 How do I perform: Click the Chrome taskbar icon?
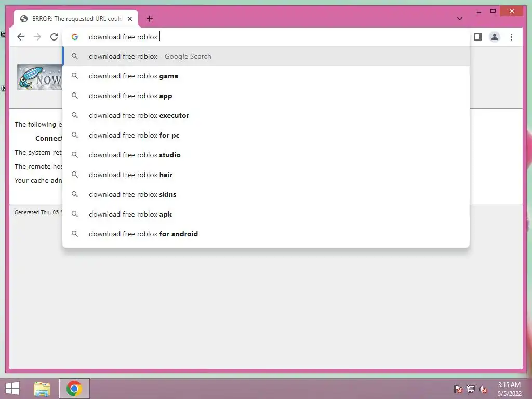(x=74, y=389)
